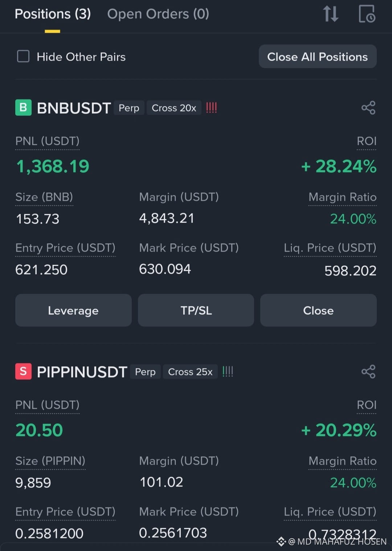
Task: Click the Close All Positions button
Action: [318, 57]
